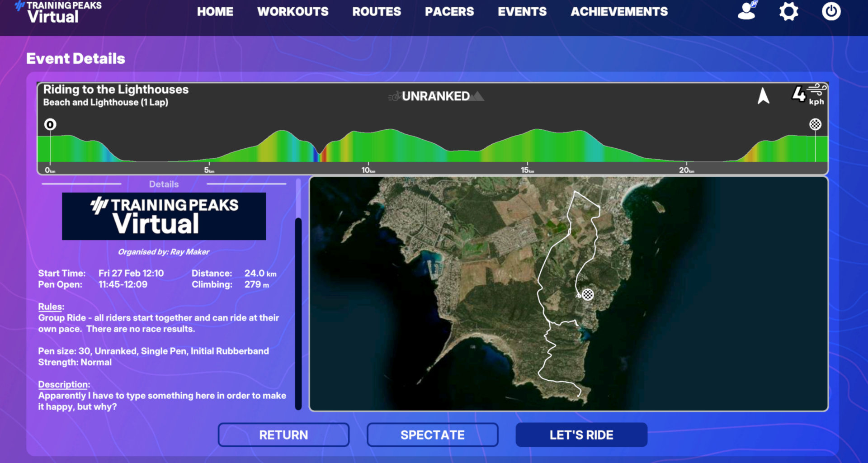Image resolution: width=868 pixels, height=463 pixels.
Task: Click the power/logout icon
Action: tap(831, 12)
